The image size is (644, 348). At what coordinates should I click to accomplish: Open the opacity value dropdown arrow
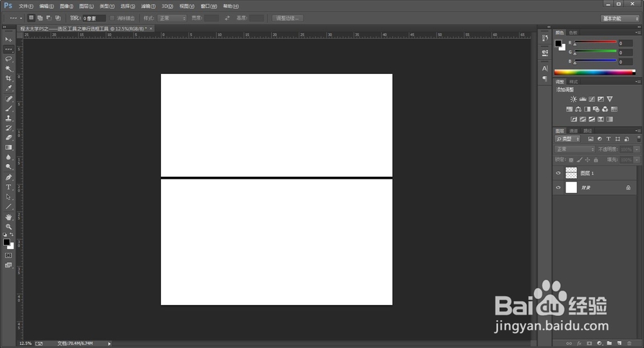pyautogui.click(x=637, y=149)
